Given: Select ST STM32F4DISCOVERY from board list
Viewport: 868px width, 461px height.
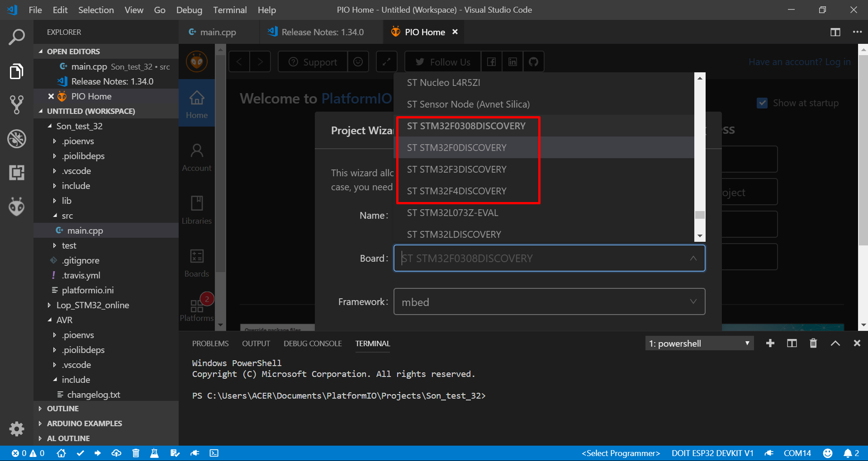Looking at the screenshot, I should [456, 191].
